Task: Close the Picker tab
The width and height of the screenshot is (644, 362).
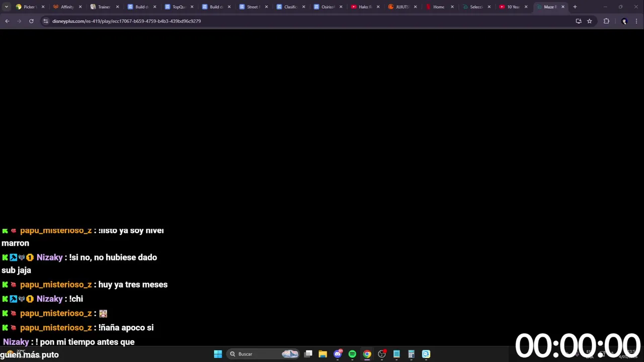Action: pos(43,7)
